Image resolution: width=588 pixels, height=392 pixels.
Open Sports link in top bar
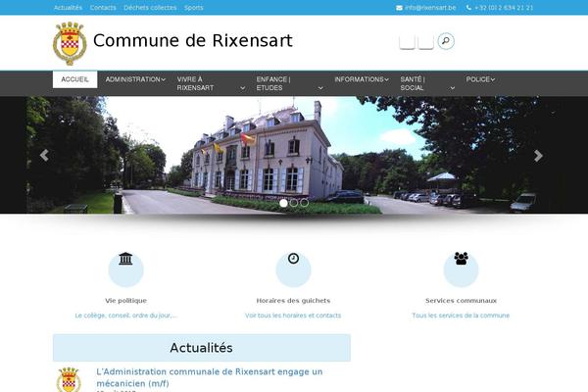pos(193,8)
